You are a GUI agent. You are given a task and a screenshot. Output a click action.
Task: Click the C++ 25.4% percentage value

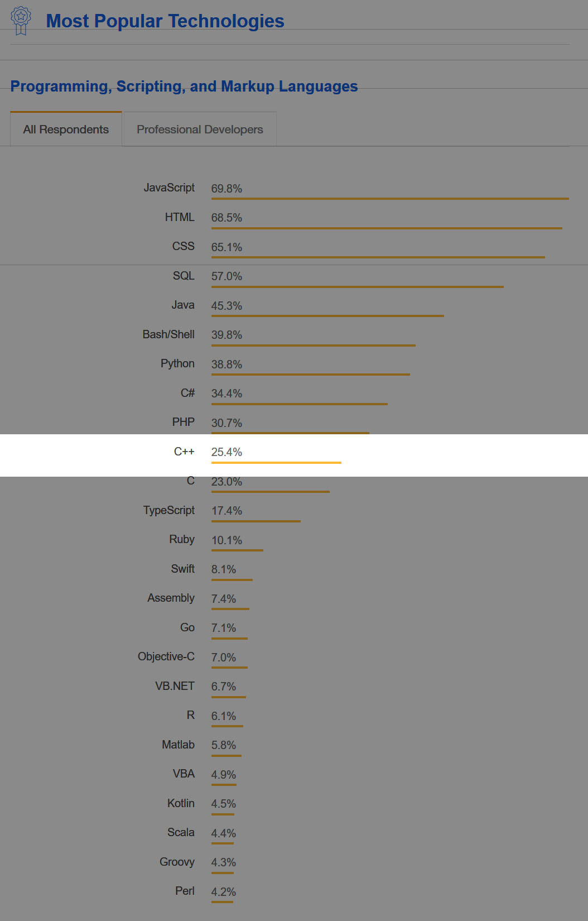226,452
